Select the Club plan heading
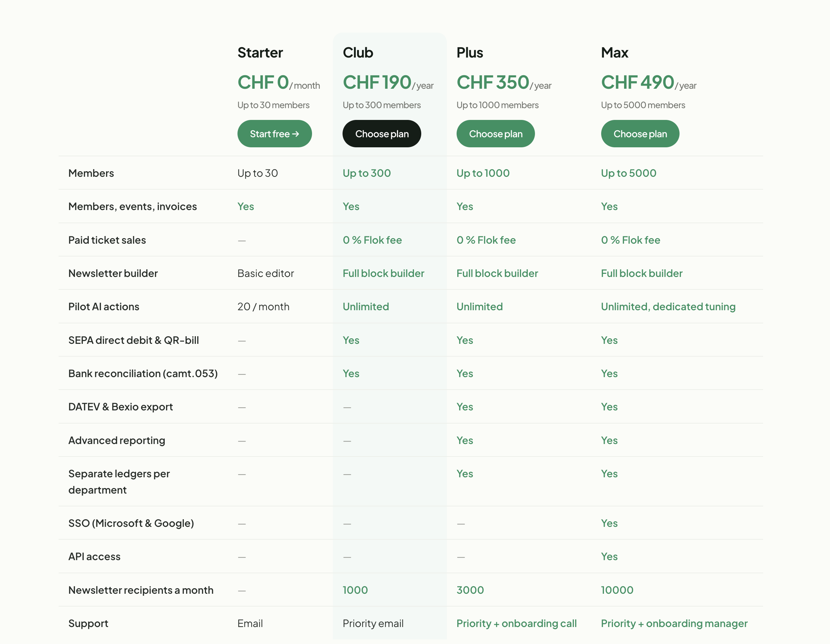830x644 pixels. tap(358, 53)
